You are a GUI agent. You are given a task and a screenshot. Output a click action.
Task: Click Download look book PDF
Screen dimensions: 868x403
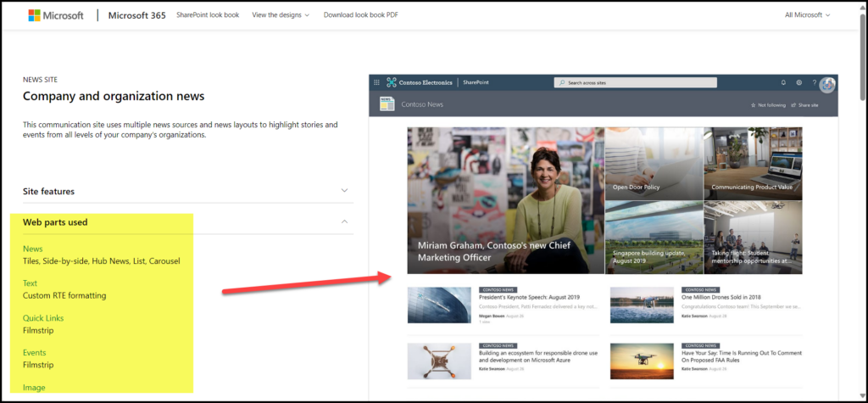(360, 15)
